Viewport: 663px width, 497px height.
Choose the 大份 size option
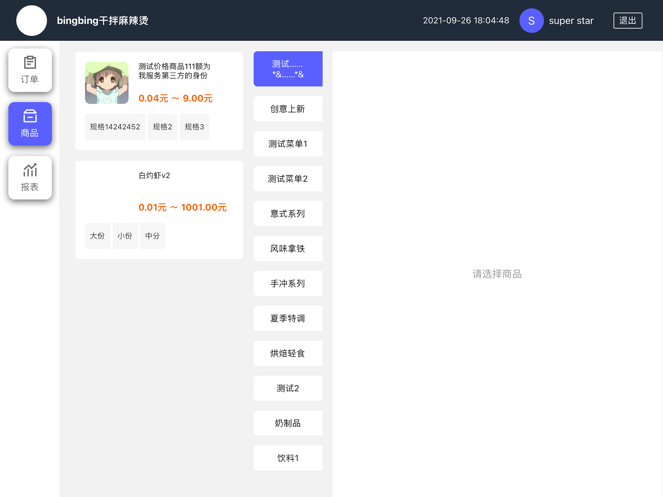coord(97,236)
